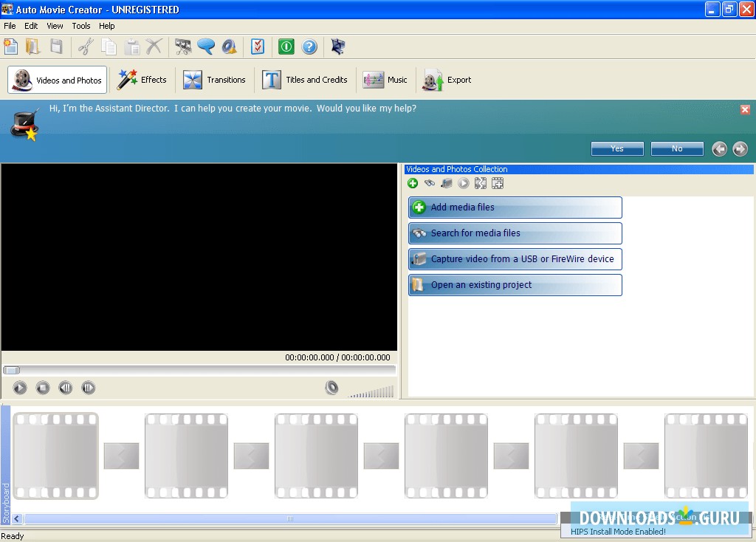Click the capture device icon in collection toolbar
Screen dimensions: 756x542
pyautogui.click(x=446, y=183)
